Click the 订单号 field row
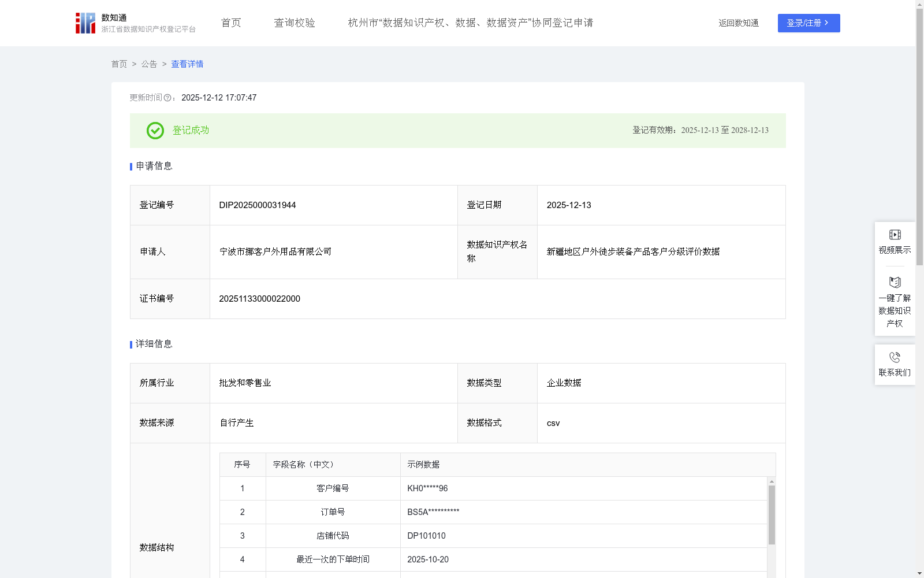 click(494, 512)
